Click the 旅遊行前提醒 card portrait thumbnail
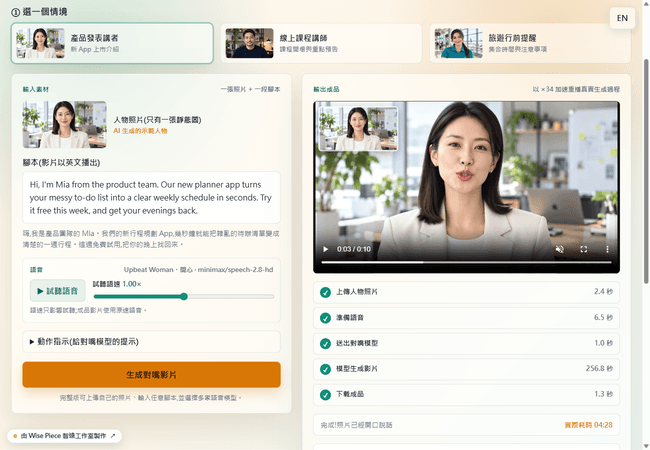 [x=458, y=43]
